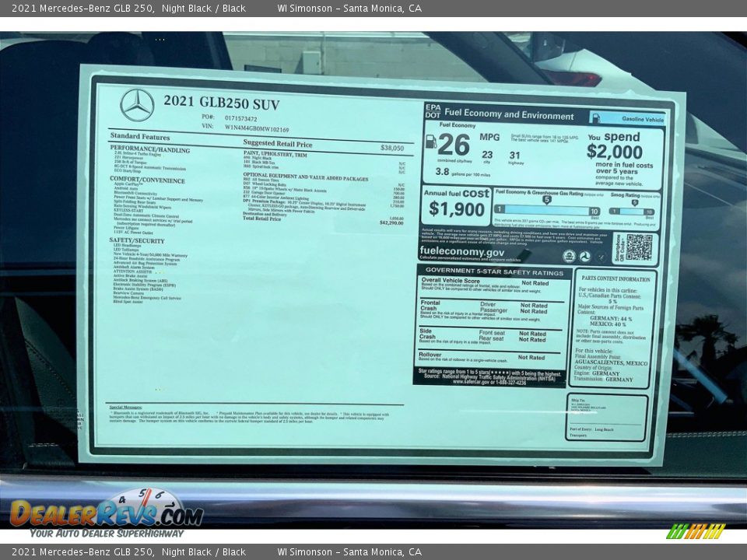Image resolution: width=747 pixels, height=560 pixels.
Task: Click the 'Standard Features' heading
Action: (140, 136)
